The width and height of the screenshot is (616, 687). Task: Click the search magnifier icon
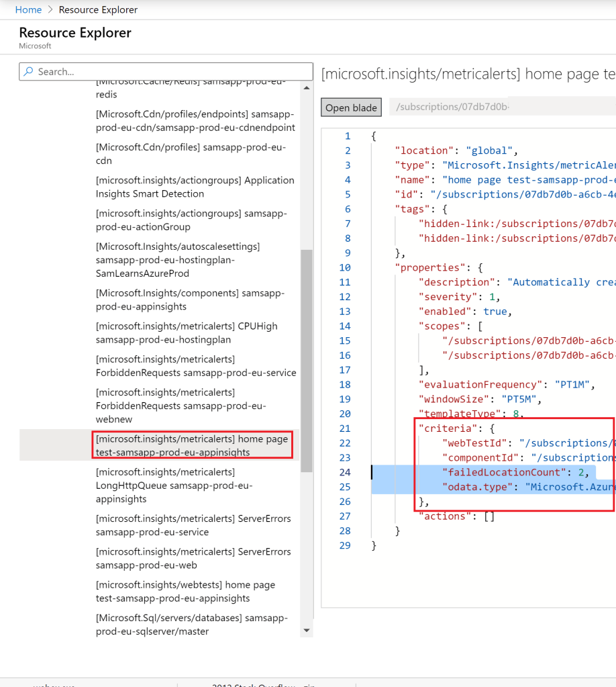(28, 72)
